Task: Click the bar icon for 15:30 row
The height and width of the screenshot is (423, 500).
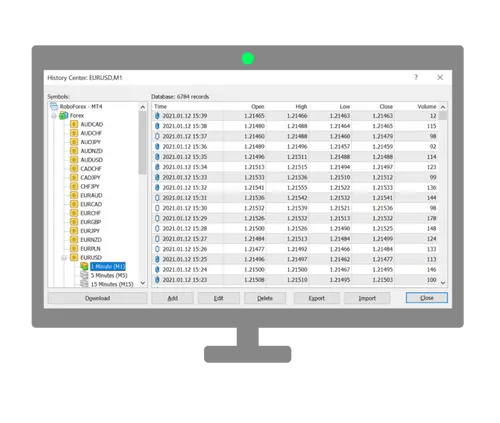Action: (x=157, y=208)
